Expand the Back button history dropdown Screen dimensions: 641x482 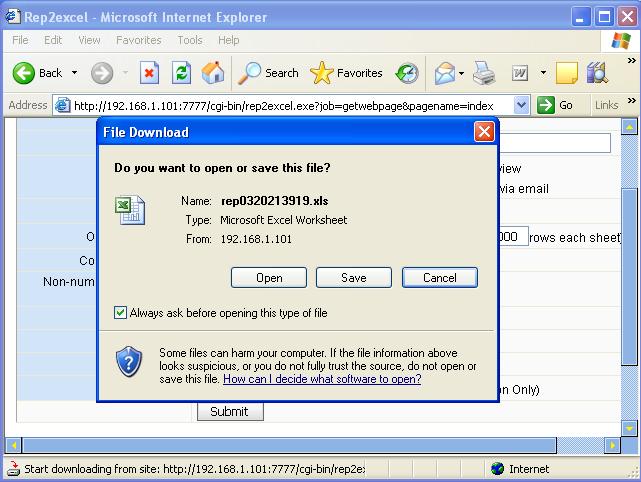[x=74, y=73]
